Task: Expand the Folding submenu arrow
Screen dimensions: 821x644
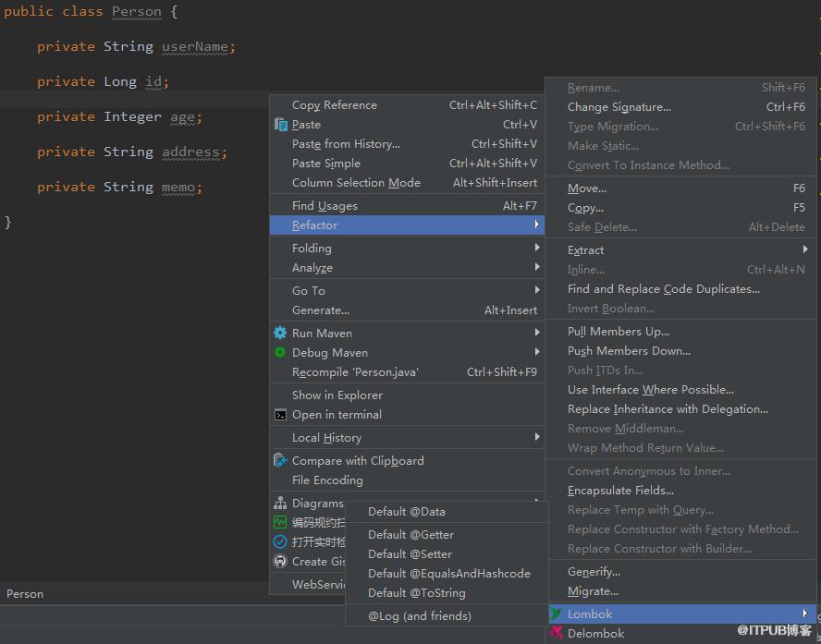Action: [x=536, y=248]
